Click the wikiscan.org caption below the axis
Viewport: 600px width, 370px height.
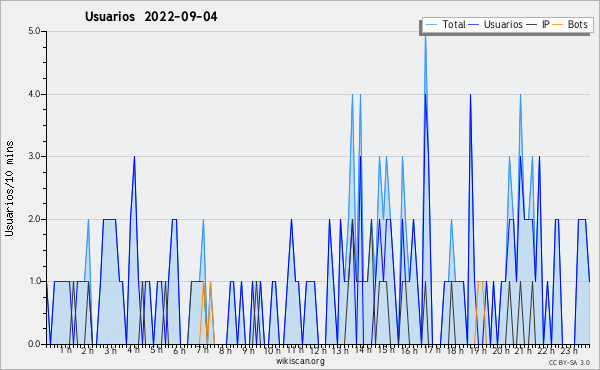300,361
